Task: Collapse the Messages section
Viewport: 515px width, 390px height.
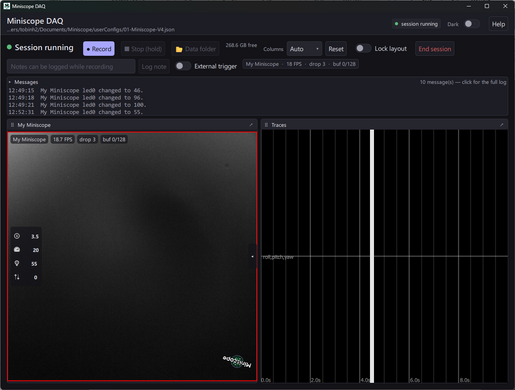Action: click(x=10, y=82)
